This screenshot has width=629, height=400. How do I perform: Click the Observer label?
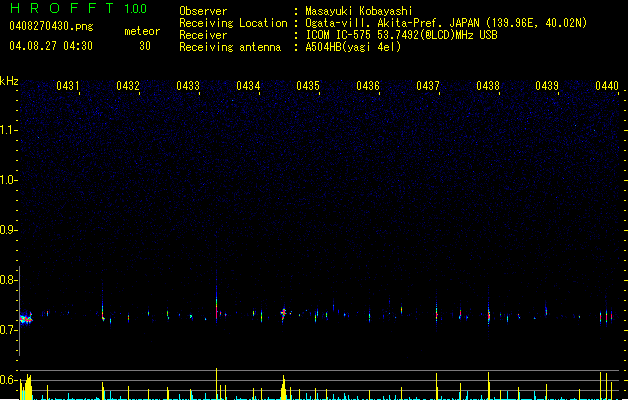point(203,11)
